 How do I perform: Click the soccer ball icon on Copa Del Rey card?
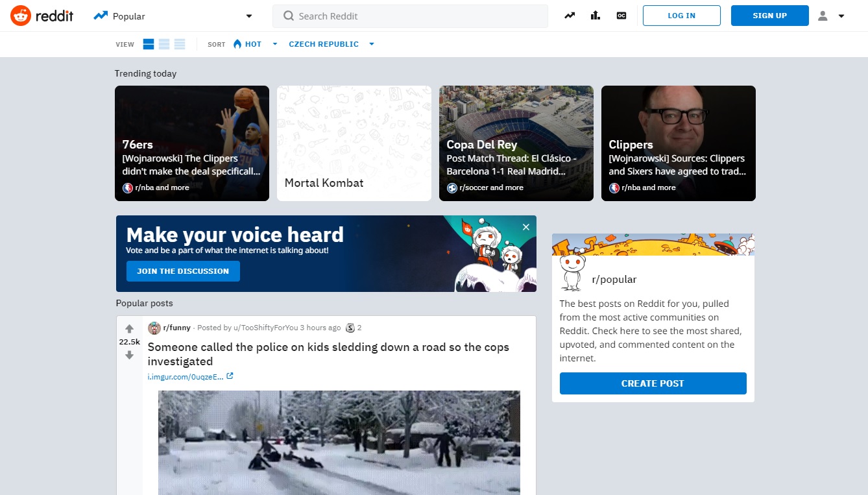pos(452,187)
